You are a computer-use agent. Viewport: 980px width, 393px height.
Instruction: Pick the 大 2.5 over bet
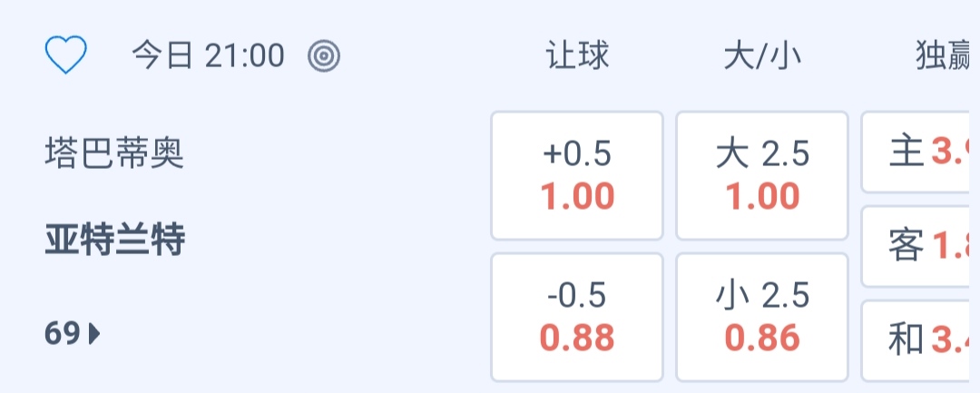pyautogui.click(x=762, y=176)
